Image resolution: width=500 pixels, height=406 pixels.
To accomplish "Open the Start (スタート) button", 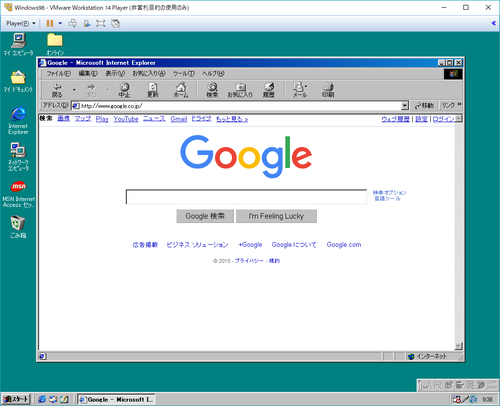I will coord(16,399).
